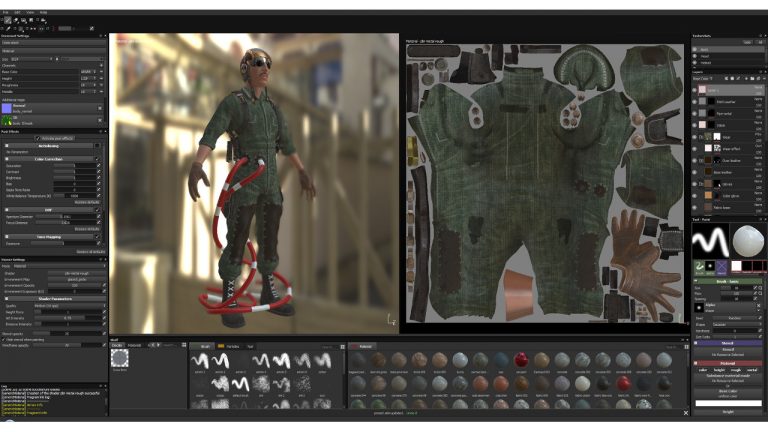Toggle visibility of Head texture set
768x432 pixels.
695,56
